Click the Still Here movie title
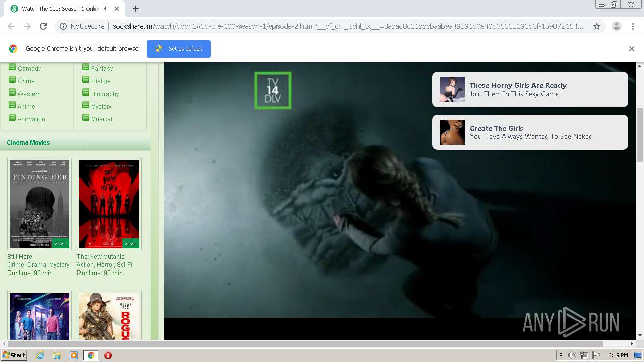Viewport: 644px width, 362px height. click(20, 257)
